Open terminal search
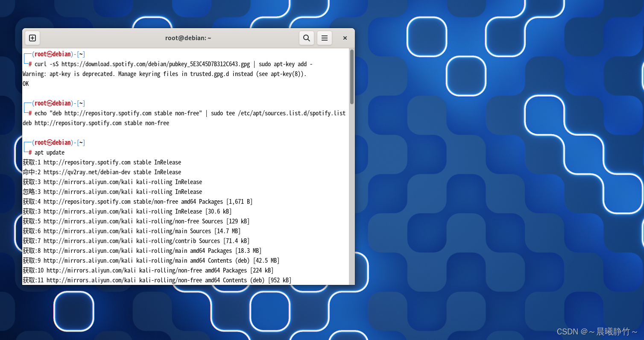This screenshot has width=644, height=340. [306, 38]
